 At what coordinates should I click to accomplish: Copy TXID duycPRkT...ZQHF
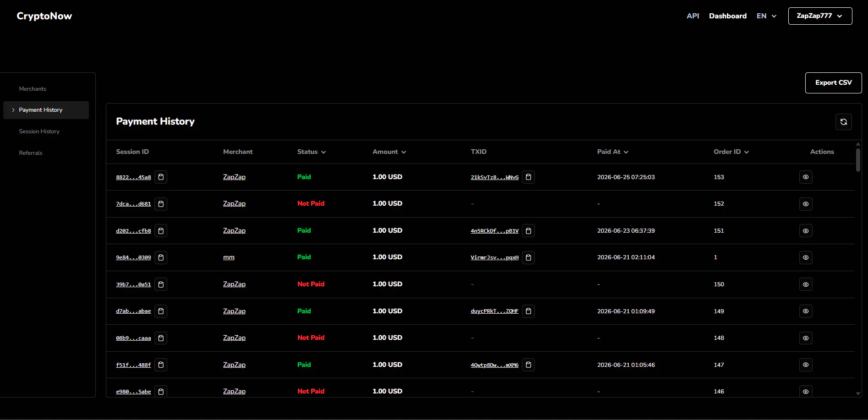pos(528,311)
